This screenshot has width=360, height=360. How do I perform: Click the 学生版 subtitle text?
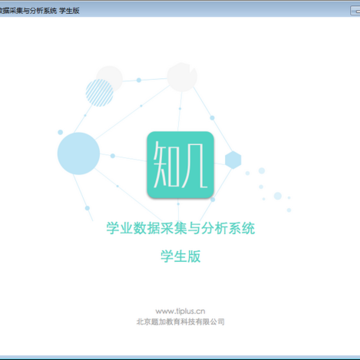(180, 256)
